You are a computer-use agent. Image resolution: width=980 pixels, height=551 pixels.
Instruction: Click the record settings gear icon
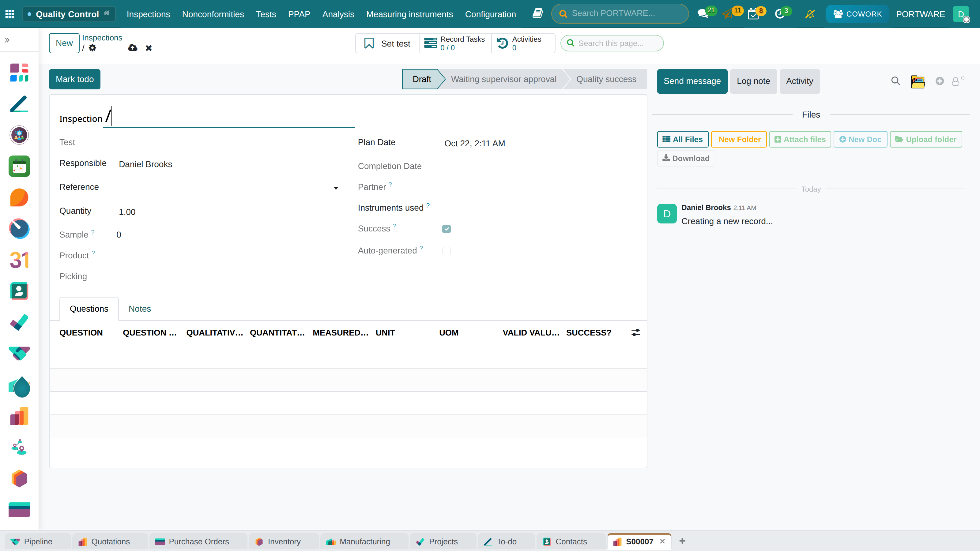click(x=92, y=48)
